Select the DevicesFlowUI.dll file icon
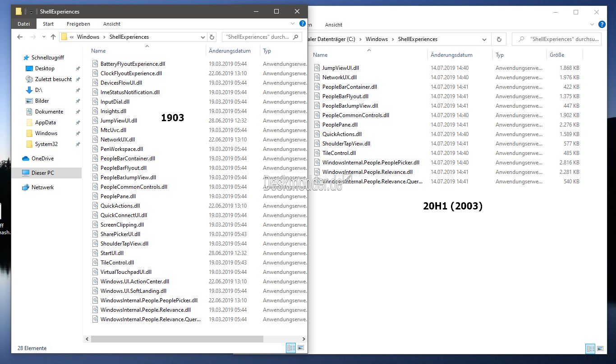This screenshot has width=616, height=364. tap(95, 83)
